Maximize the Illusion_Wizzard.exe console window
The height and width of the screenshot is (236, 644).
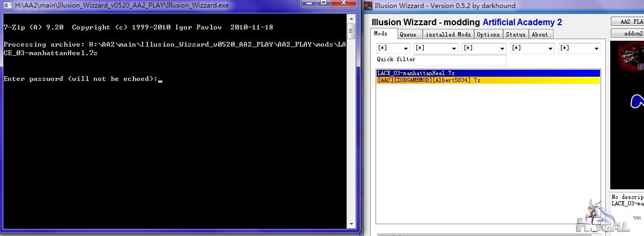[324, 4]
